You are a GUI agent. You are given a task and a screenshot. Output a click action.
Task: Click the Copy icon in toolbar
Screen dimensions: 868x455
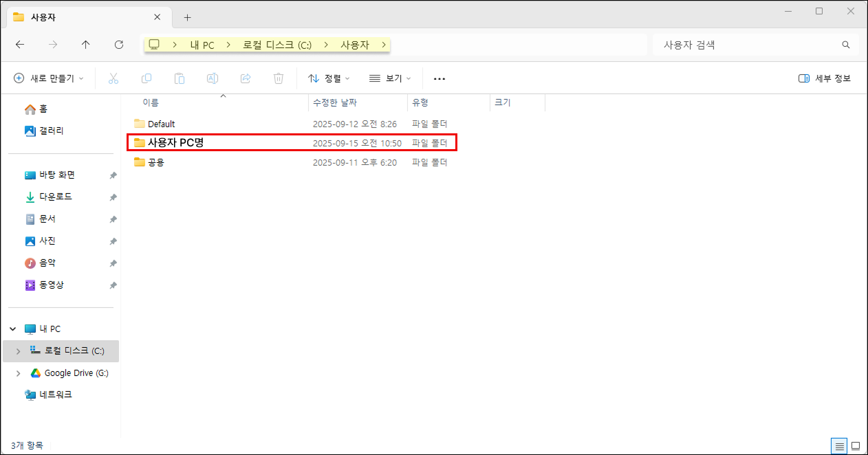(147, 78)
